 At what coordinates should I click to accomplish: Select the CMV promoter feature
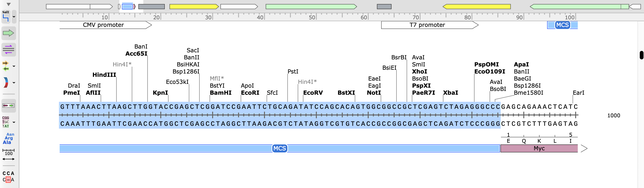pos(103,25)
